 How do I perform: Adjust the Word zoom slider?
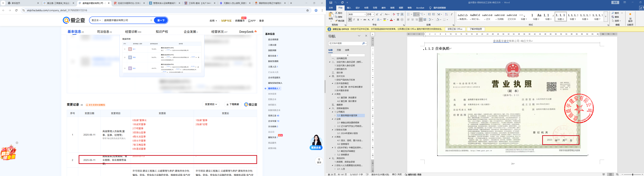[x=632, y=174]
